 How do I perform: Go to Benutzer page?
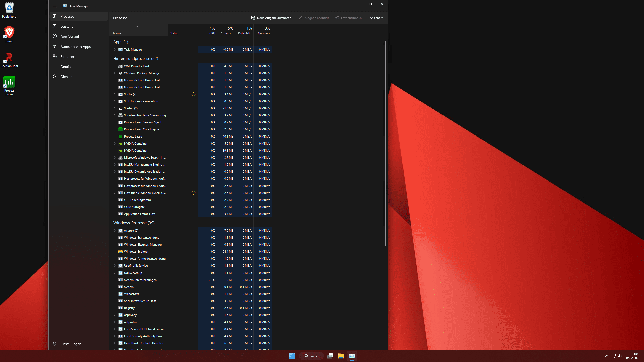[x=79, y=57]
